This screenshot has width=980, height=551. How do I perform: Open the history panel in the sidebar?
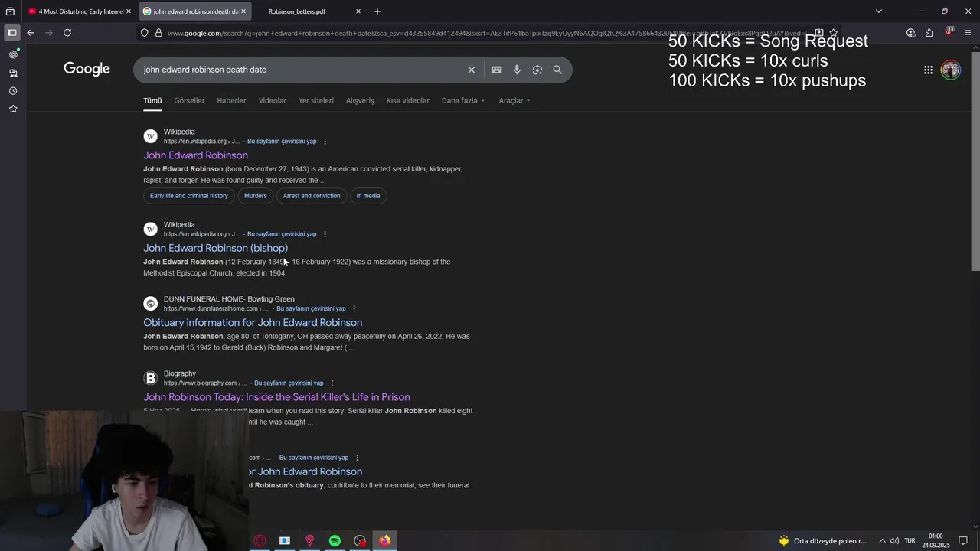(13, 91)
